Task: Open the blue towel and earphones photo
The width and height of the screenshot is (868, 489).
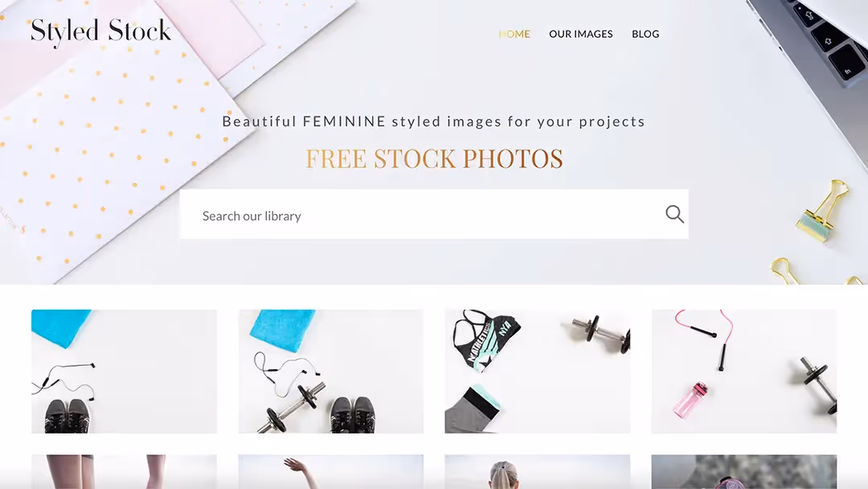Action: pos(124,371)
